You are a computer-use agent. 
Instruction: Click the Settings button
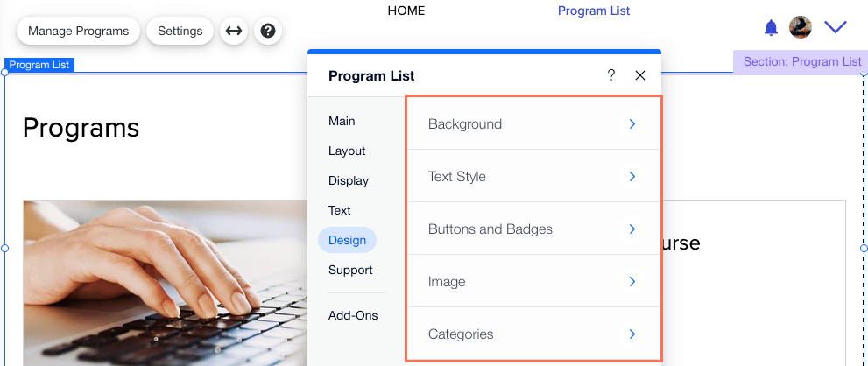[x=180, y=31]
